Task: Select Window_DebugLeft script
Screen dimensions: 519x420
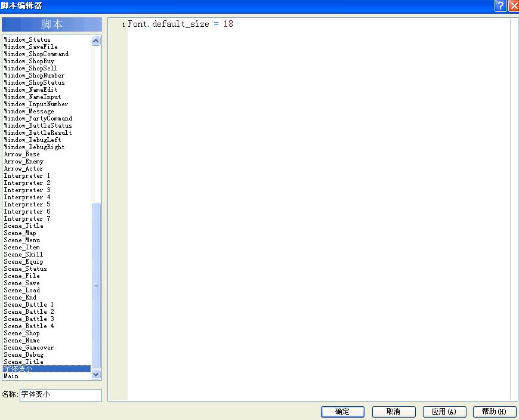Action: [x=47, y=140]
